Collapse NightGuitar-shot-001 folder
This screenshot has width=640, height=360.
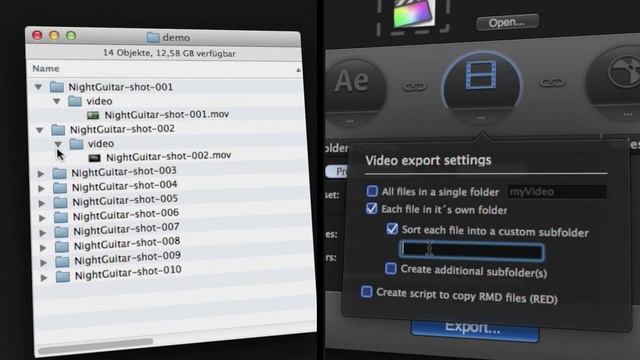click(x=38, y=87)
